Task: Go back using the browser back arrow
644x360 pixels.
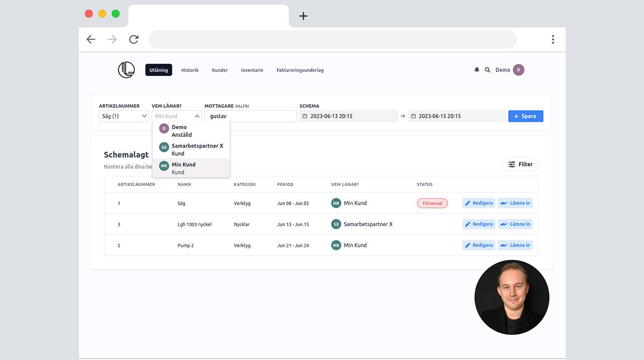Action: 91,39
